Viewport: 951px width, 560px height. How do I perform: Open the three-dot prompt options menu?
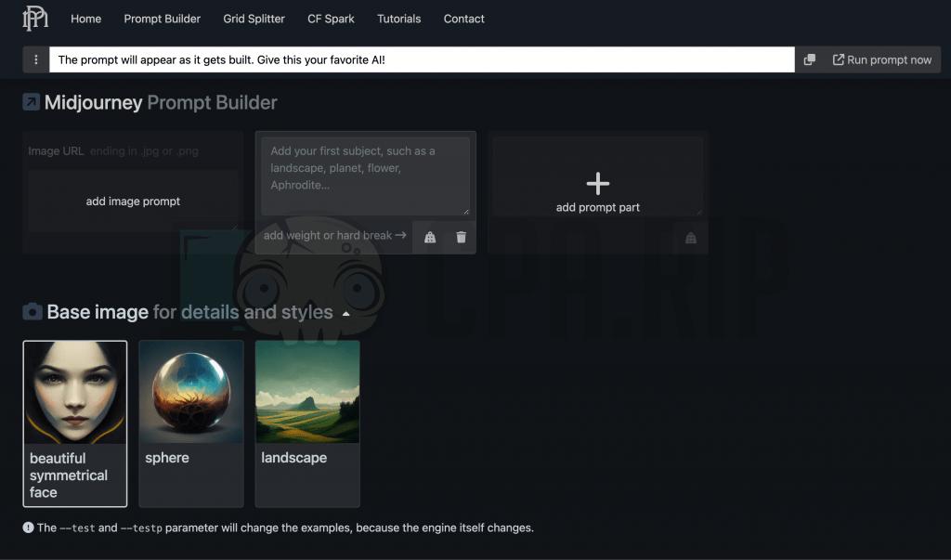(36, 60)
